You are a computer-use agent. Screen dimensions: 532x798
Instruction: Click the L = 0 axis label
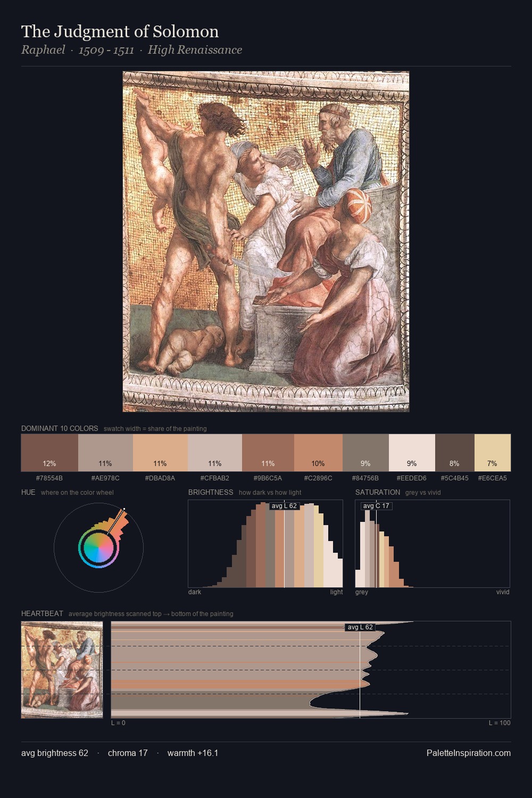click(118, 722)
